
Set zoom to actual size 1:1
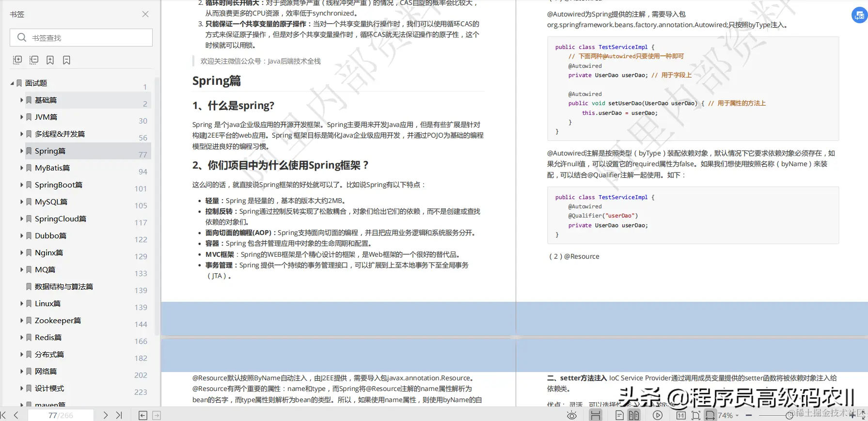click(x=681, y=415)
